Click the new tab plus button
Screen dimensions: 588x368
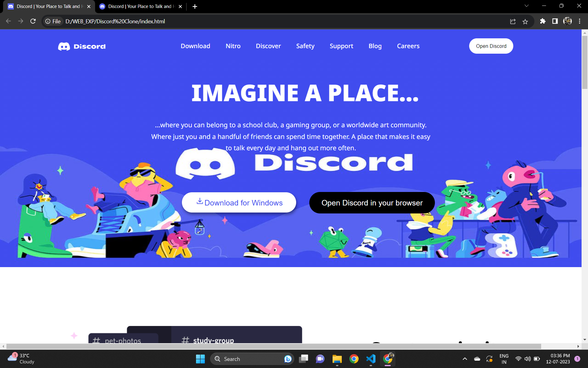tap(195, 6)
